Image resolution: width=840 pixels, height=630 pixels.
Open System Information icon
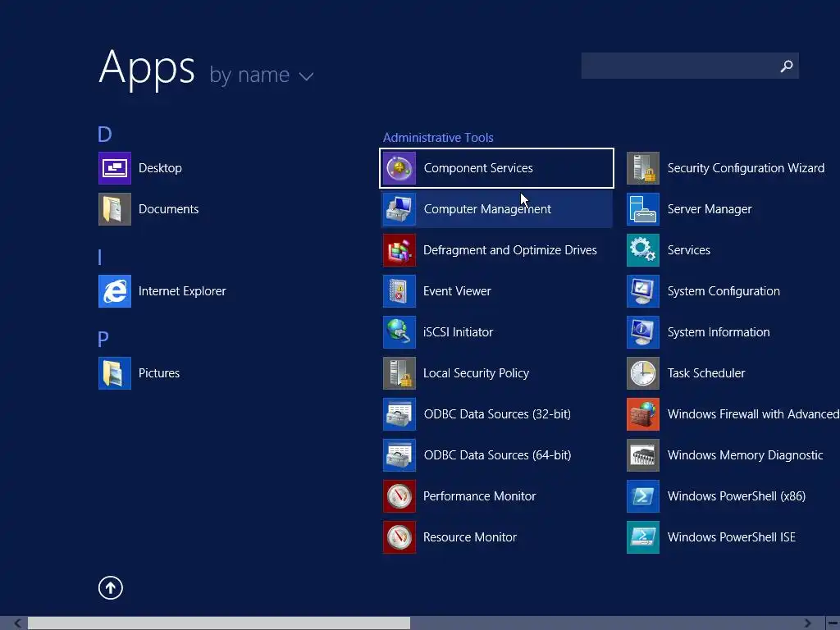coord(643,332)
